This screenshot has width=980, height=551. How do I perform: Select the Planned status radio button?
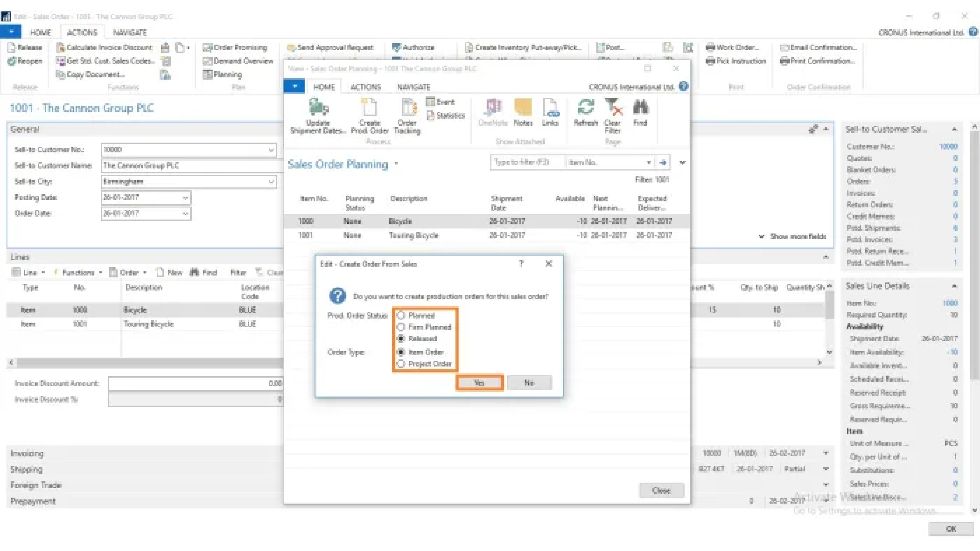point(401,315)
